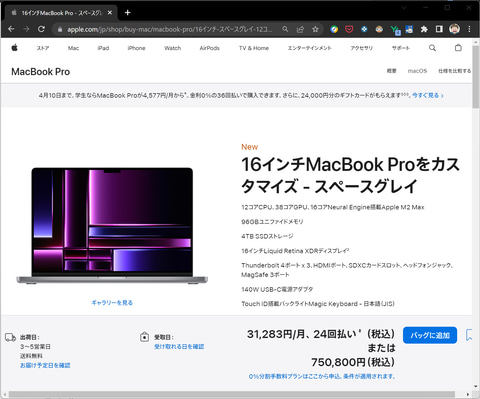Click the pickup bag icon beside 受取日
The image size is (480, 399).
point(144,337)
